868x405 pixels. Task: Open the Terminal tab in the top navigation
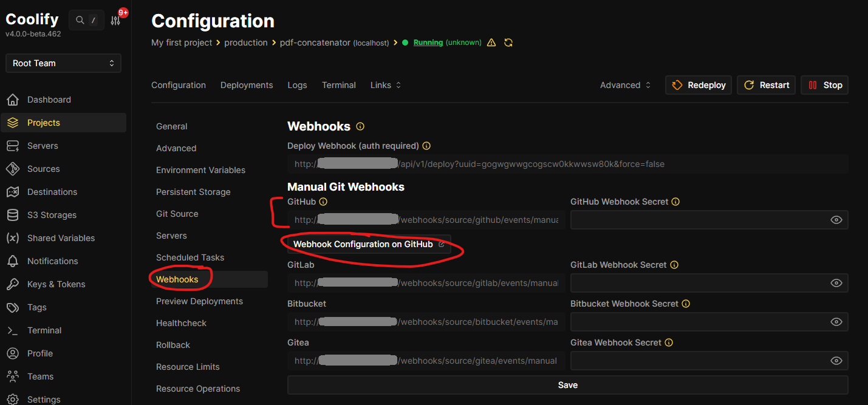click(339, 85)
